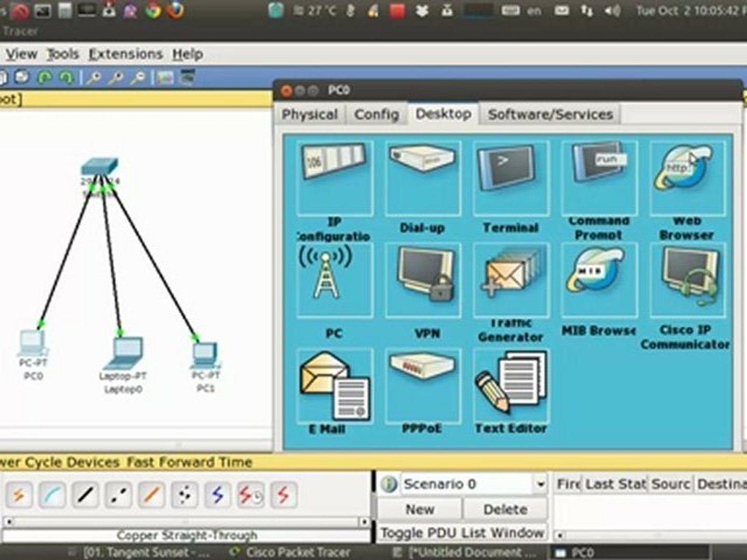Select the Coaxial blue zigzag cable
This screenshot has height=560, width=747.
(x=217, y=495)
